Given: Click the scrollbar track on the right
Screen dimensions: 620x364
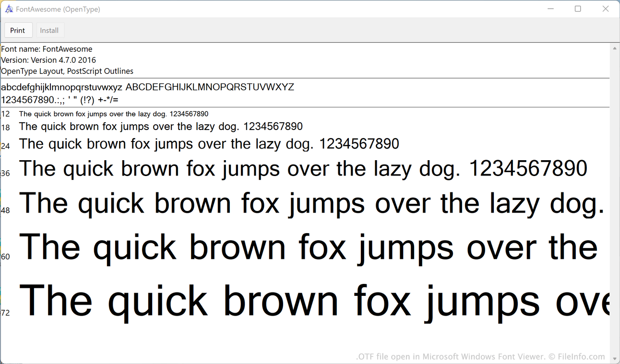Looking at the screenshot, I should (x=615, y=192).
